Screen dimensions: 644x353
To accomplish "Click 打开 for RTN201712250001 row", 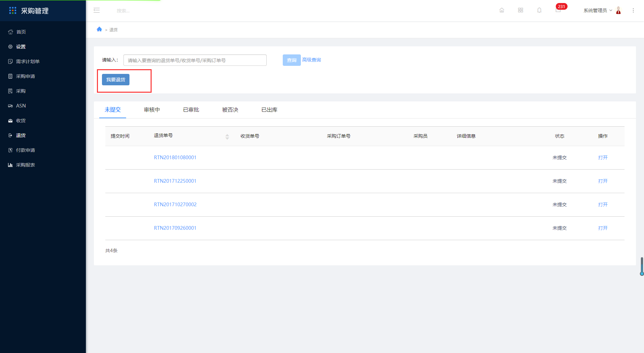I will point(603,181).
